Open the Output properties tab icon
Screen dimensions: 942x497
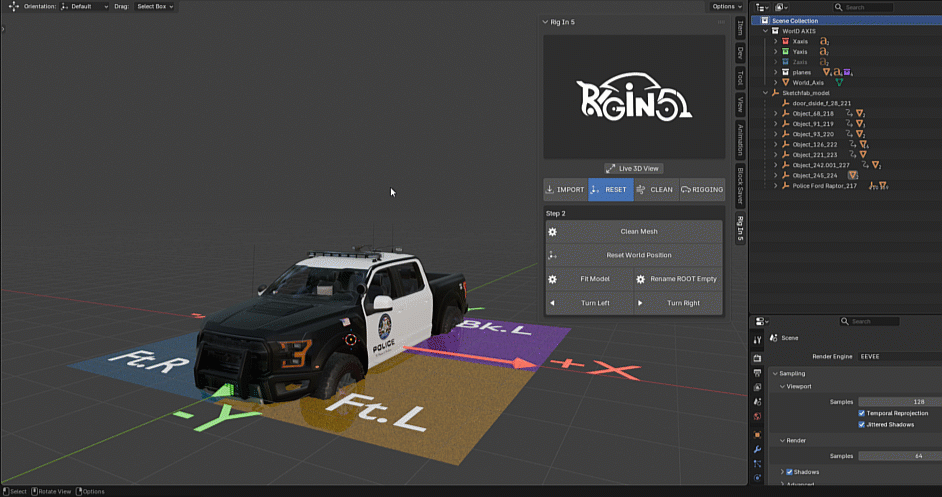tap(757, 373)
